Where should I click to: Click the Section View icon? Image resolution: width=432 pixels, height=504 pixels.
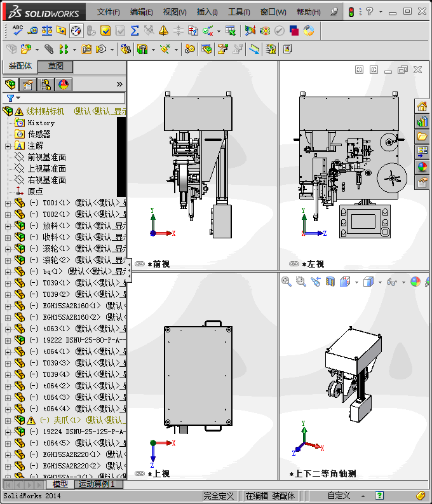pyautogui.click(x=330, y=282)
